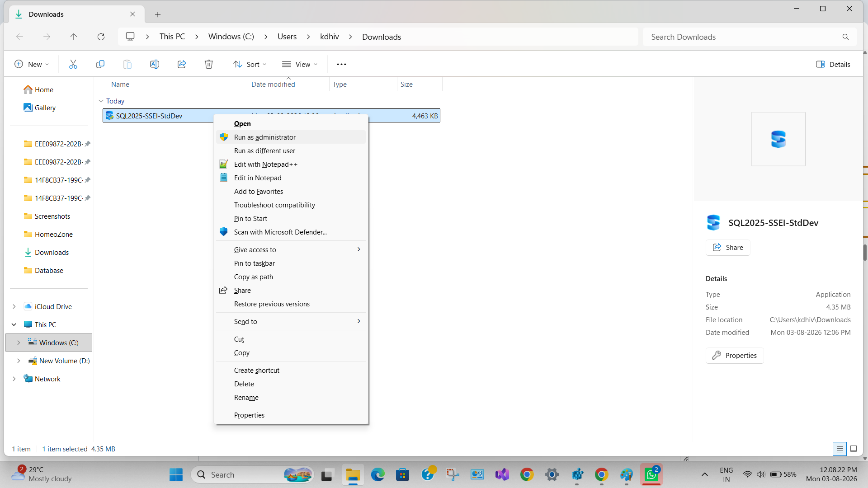
Task: Open Database folder in navigation pane
Action: pos(49,270)
